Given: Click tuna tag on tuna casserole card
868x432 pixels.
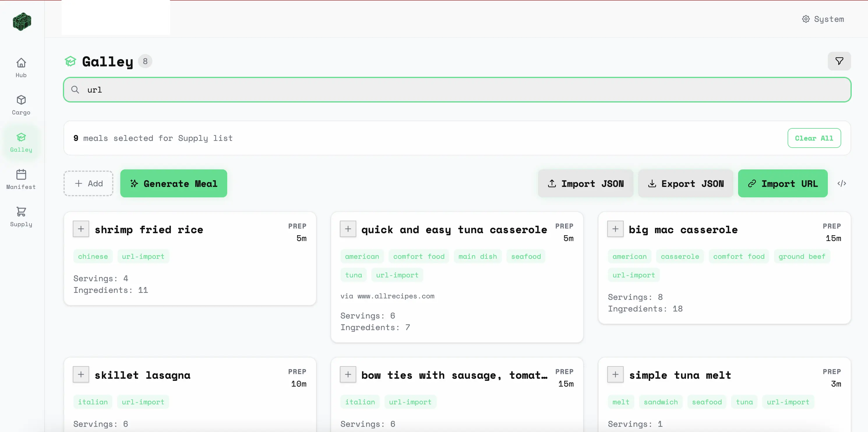Looking at the screenshot, I should click(x=354, y=275).
